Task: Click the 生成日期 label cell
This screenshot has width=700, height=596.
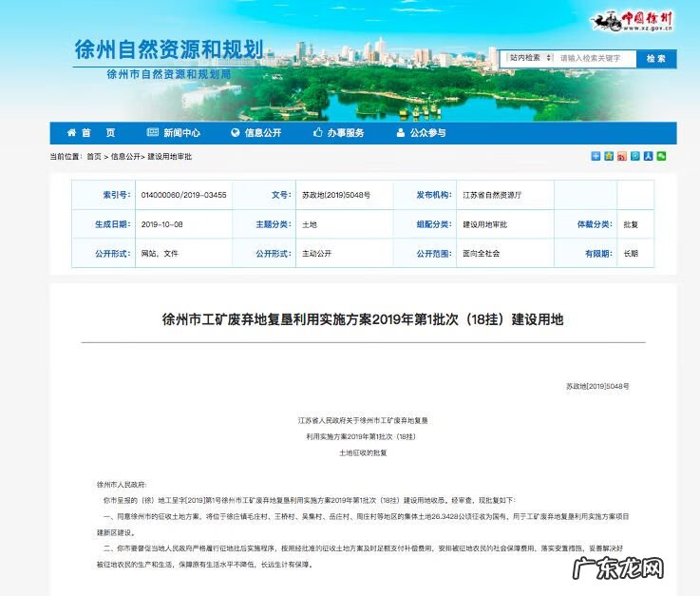Action: click(104, 224)
